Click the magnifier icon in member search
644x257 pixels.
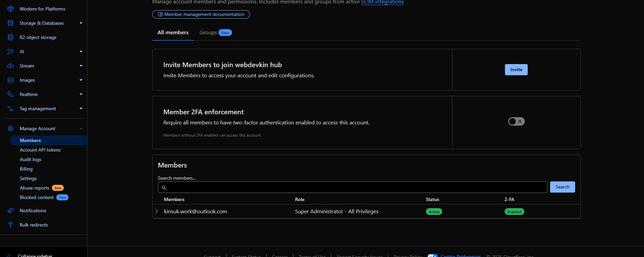pyautogui.click(x=164, y=187)
